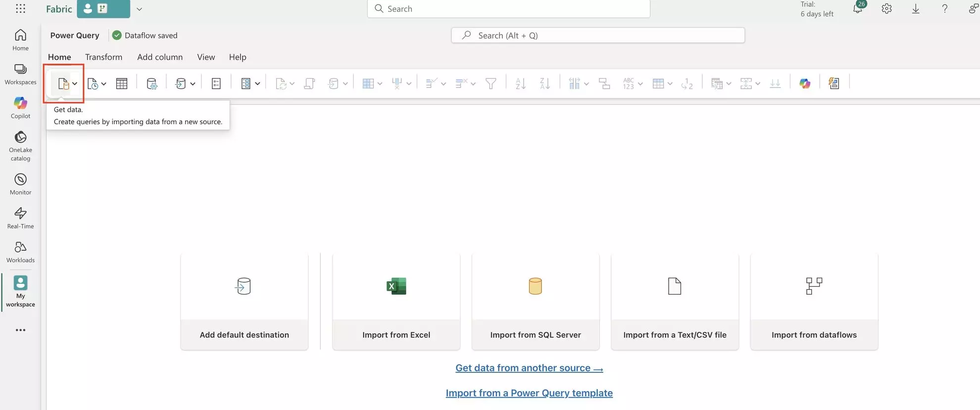Open the ABC 123 data type dropdown
The width and height of the screenshot is (980, 410).
click(x=633, y=84)
